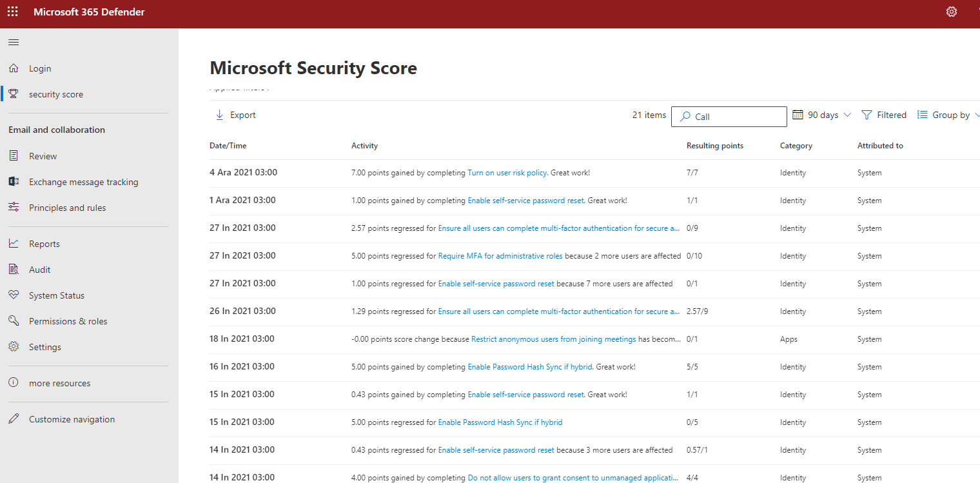Open Turn on user risk policy link
Viewport: 980px width, 483px height.
pos(507,173)
